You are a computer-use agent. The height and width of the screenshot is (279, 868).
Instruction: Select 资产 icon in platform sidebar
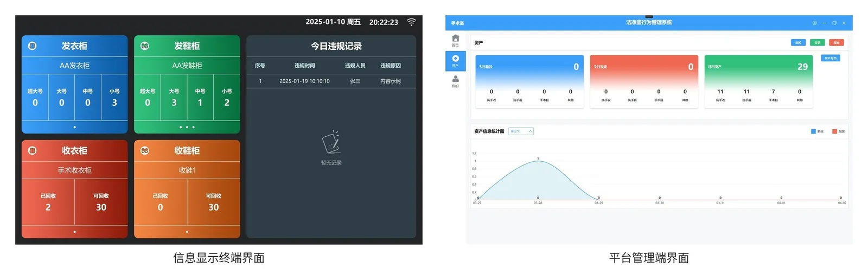455,59
